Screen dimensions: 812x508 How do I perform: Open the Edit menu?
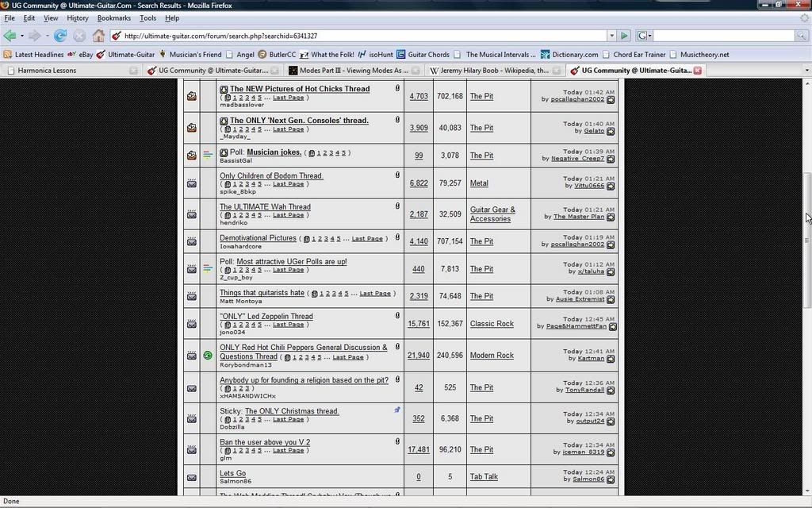pos(29,18)
